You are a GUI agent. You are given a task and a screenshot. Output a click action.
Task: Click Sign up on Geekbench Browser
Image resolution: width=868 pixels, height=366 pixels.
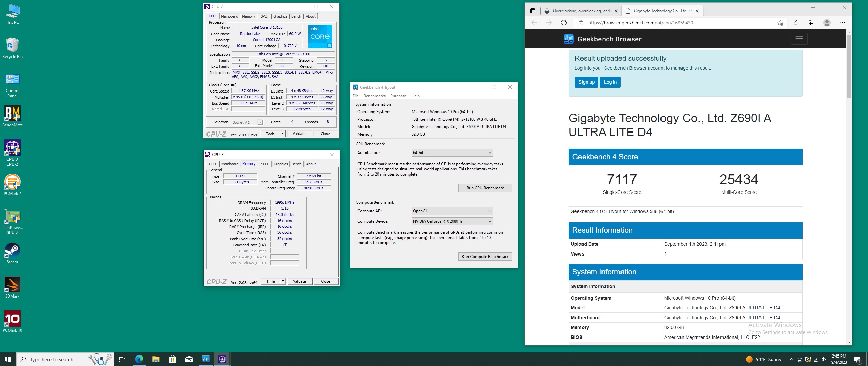(x=586, y=82)
